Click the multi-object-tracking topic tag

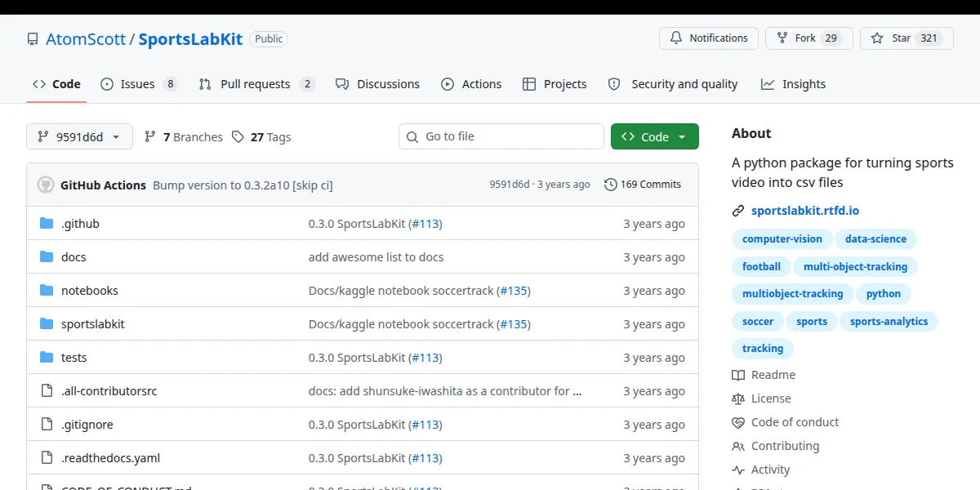pos(856,266)
